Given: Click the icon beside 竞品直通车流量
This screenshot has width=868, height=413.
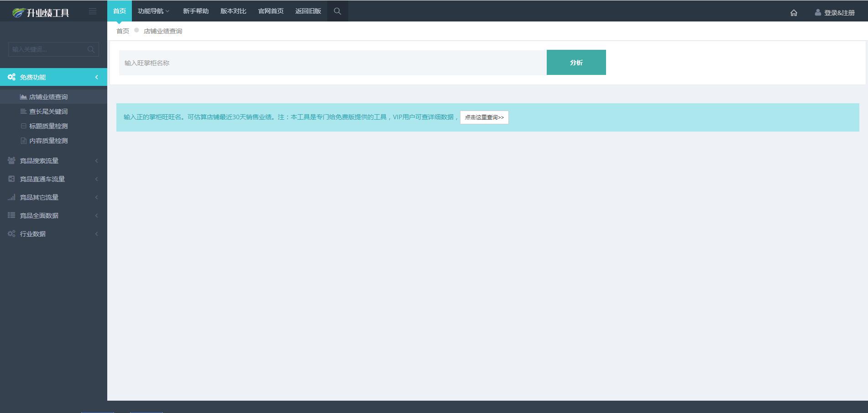Looking at the screenshot, I should pos(11,179).
